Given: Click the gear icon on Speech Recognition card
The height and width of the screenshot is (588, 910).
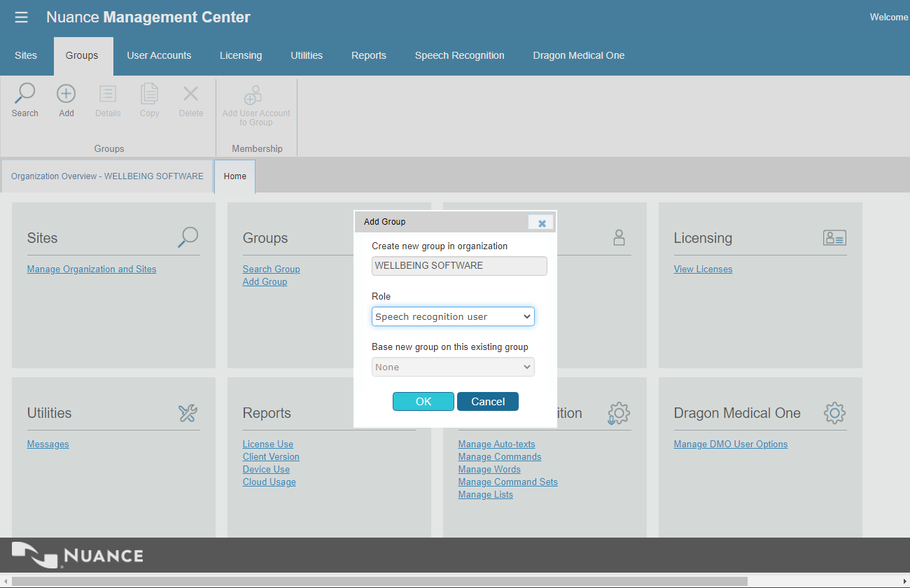Looking at the screenshot, I should (x=619, y=413).
